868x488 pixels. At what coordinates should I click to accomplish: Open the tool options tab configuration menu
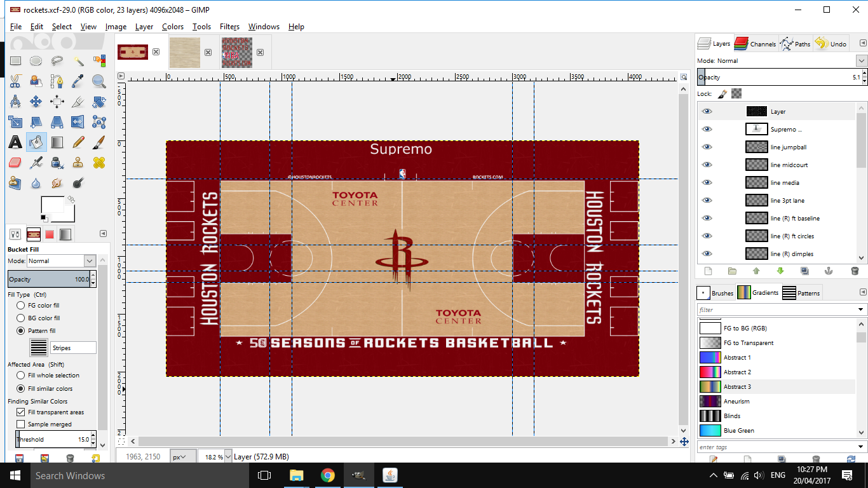coord(103,234)
